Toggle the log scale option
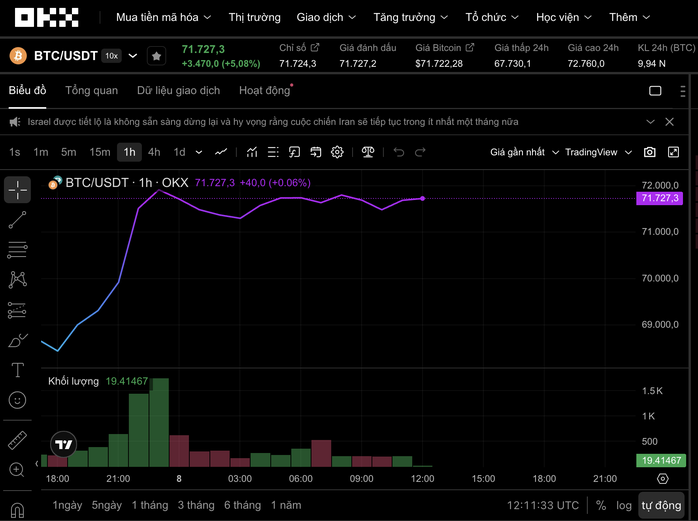Screen dimensions: 698x521 pos(624,505)
